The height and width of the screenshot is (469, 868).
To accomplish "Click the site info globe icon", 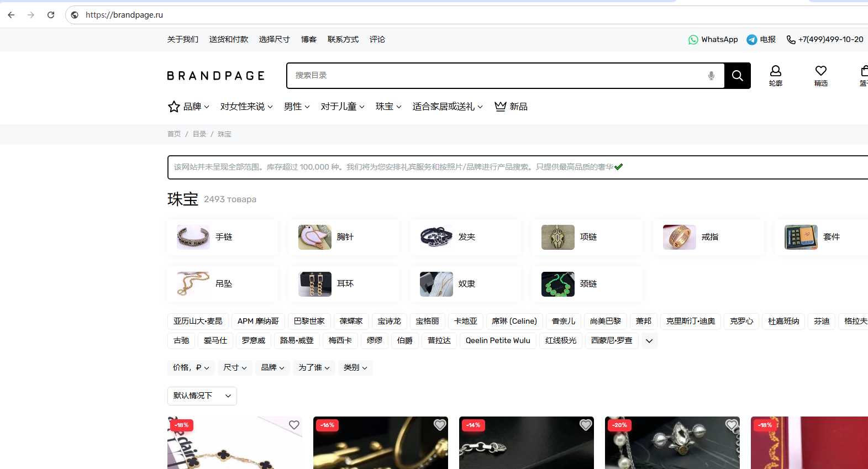I will pyautogui.click(x=75, y=15).
